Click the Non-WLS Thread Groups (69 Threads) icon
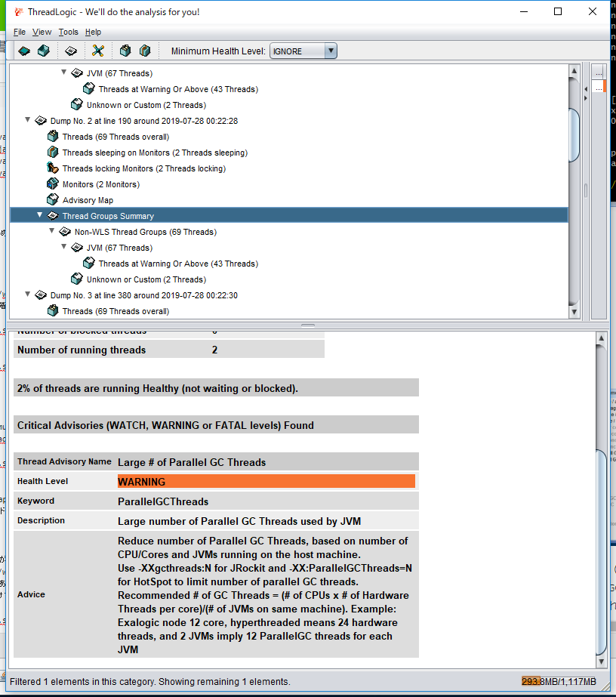 click(65, 232)
